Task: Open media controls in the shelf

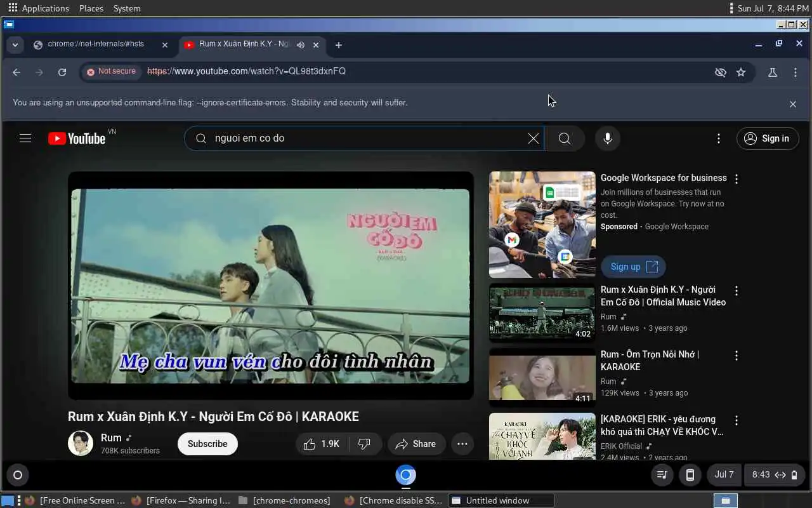Action: click(x=662, y=475)
